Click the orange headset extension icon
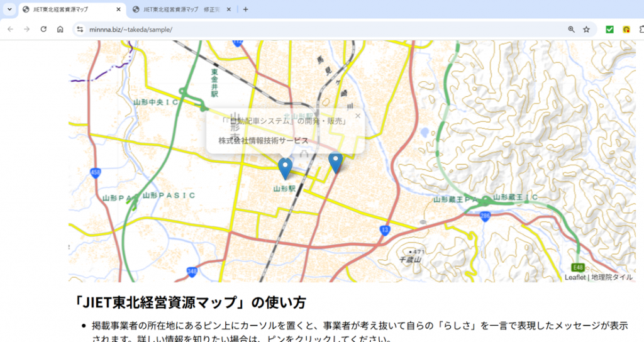This screenshot has width=644, height=342. tap(626, 29)
